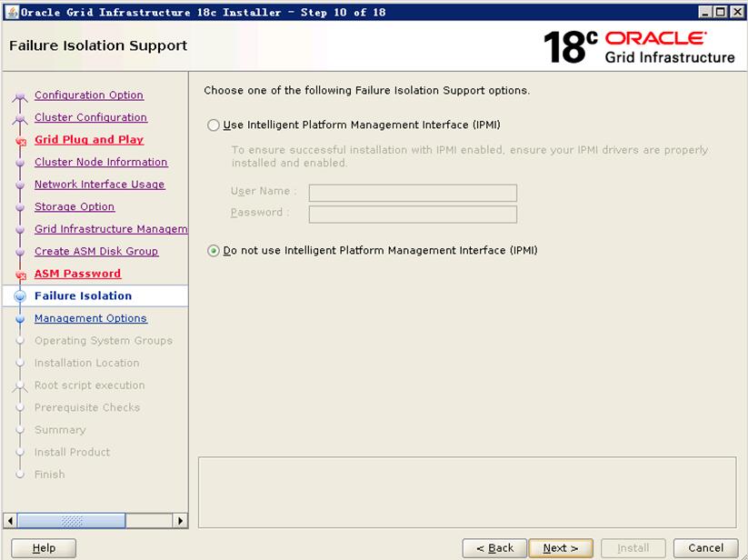This screenshot has height=560, width=748.
Task: Click the 'Prerequisite Checks' step text
Action: click(87, 408)
